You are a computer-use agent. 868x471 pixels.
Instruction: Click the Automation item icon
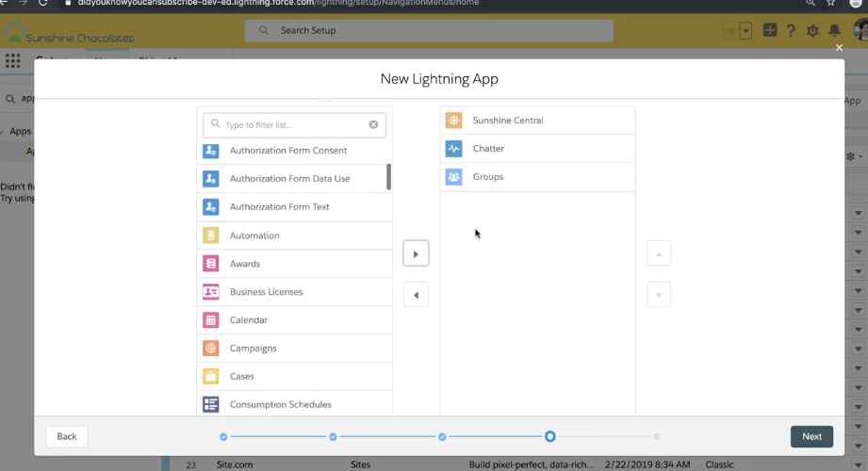pos(210,235)
